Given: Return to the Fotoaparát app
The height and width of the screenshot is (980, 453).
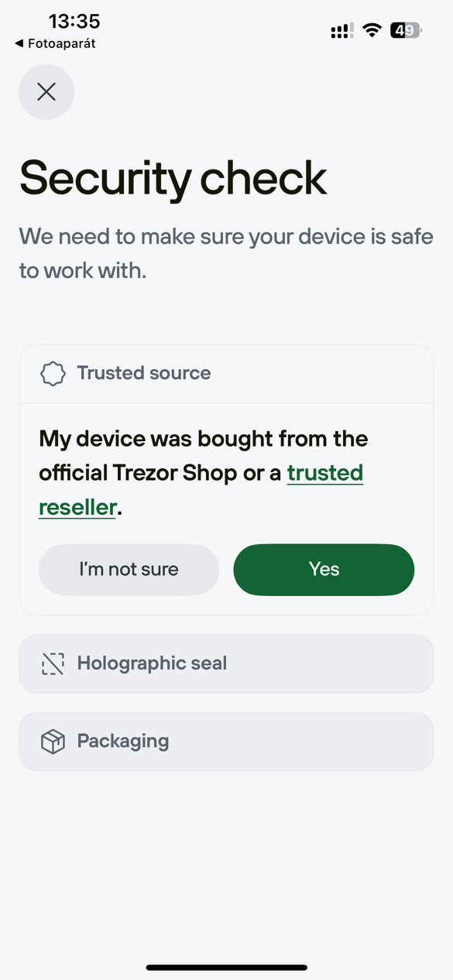Looking at the screenshot, I should pos(54,44).
